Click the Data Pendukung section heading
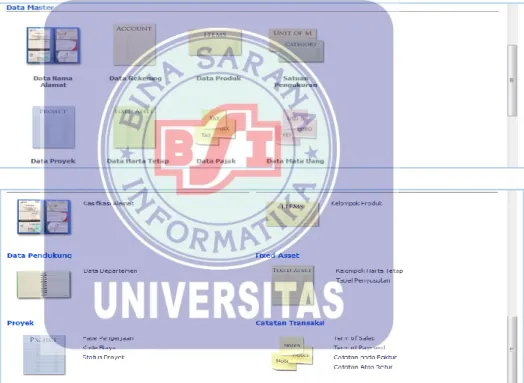 pos(39,255)
